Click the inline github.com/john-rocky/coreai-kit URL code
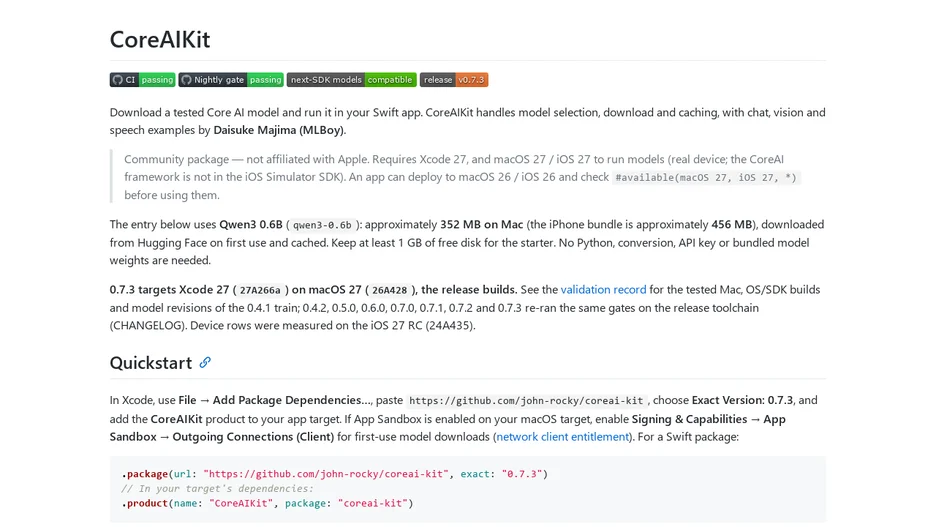Screen dimensions: 936x527 pos(526,401)
